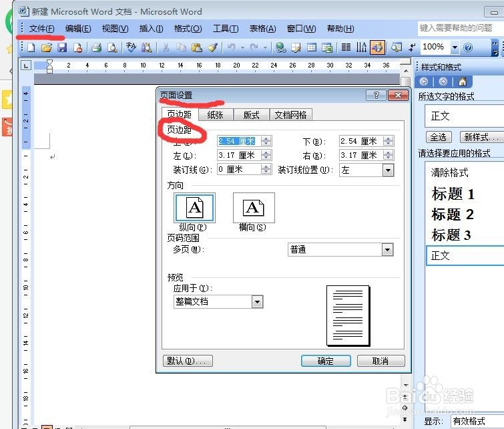Increase the 左(L) margin with up arrow
Viewport: 504px width, 429px height.
pos(266,152)
